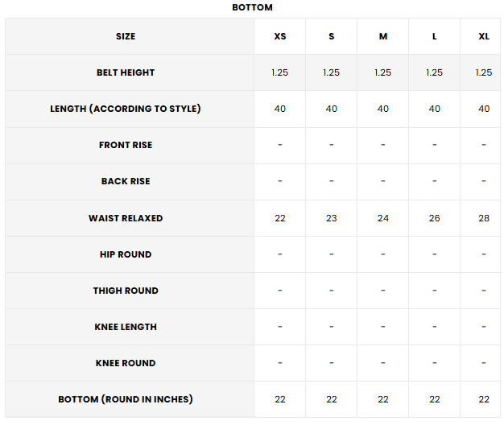Select the XS size column header
Screen dimensions: 504x425
click(280, 36)
